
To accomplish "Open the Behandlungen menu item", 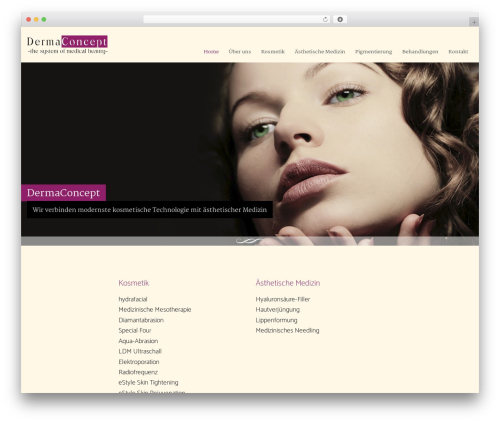I will point(420,52).
